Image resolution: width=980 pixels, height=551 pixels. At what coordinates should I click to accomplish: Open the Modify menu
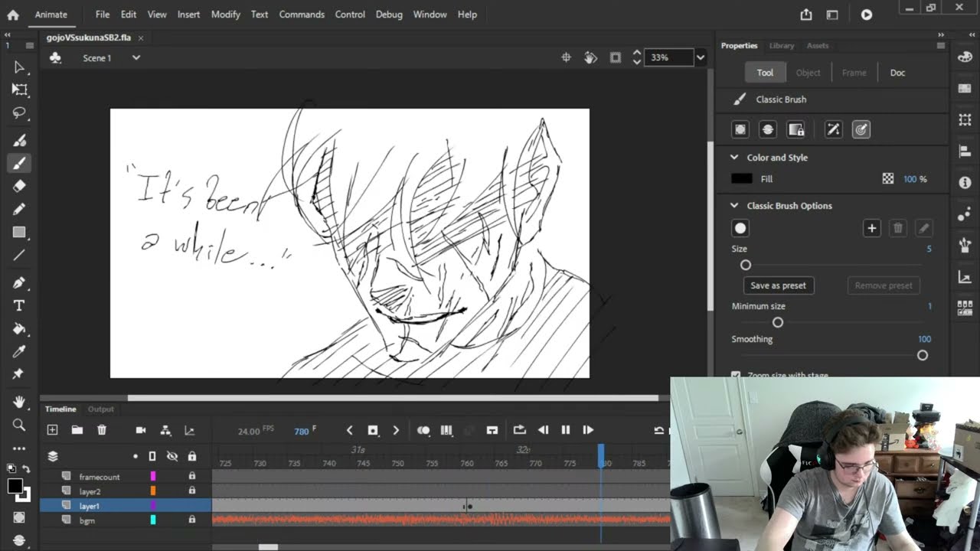[x=225, y=15]
